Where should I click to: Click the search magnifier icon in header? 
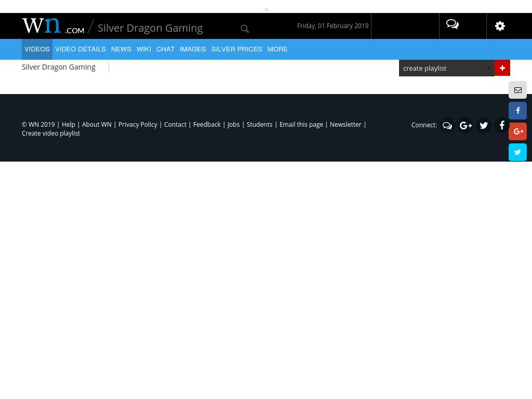245,29
